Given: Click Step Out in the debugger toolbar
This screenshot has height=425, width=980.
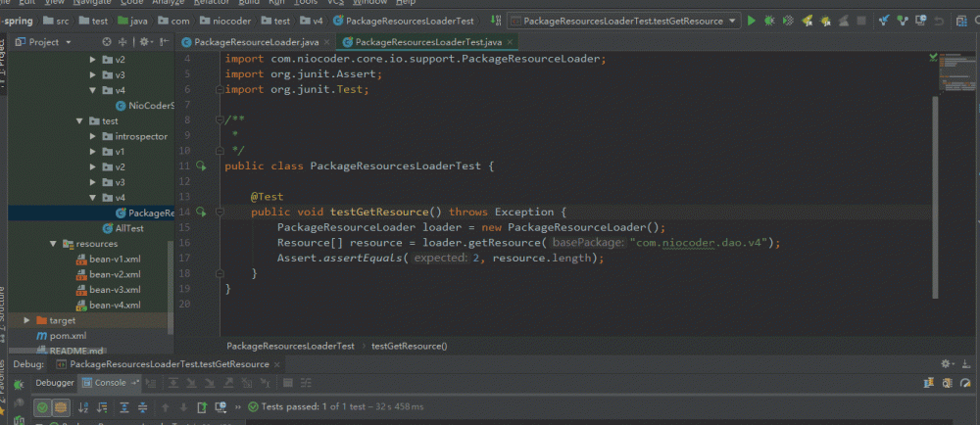Looking at the screenshot, I should pos(228,383).
